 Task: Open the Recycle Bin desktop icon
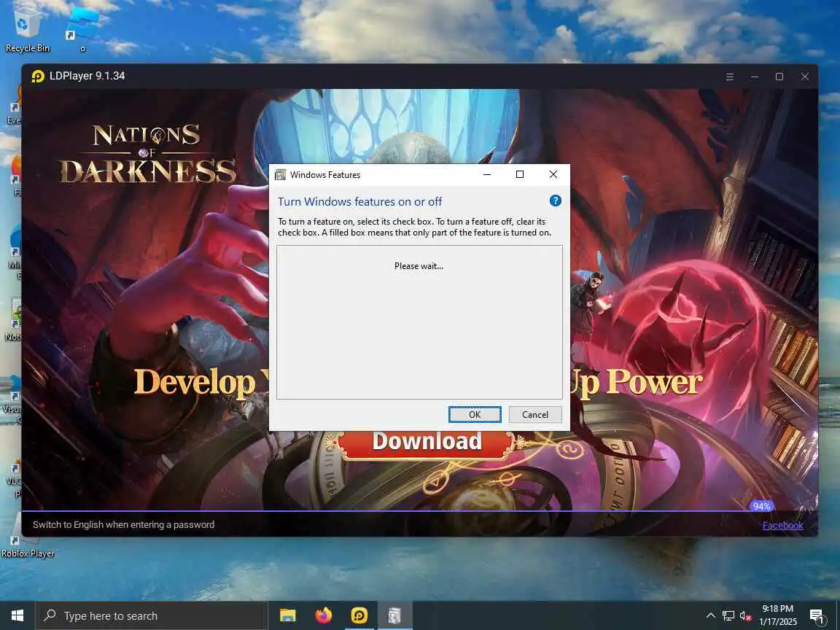(x=27, y=28)
